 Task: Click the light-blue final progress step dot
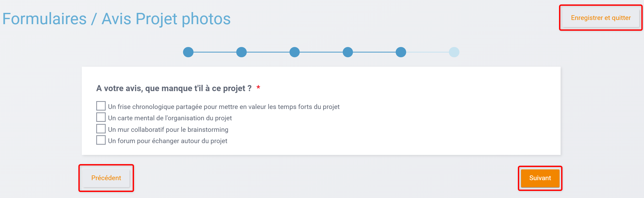[x=454, y=52]
